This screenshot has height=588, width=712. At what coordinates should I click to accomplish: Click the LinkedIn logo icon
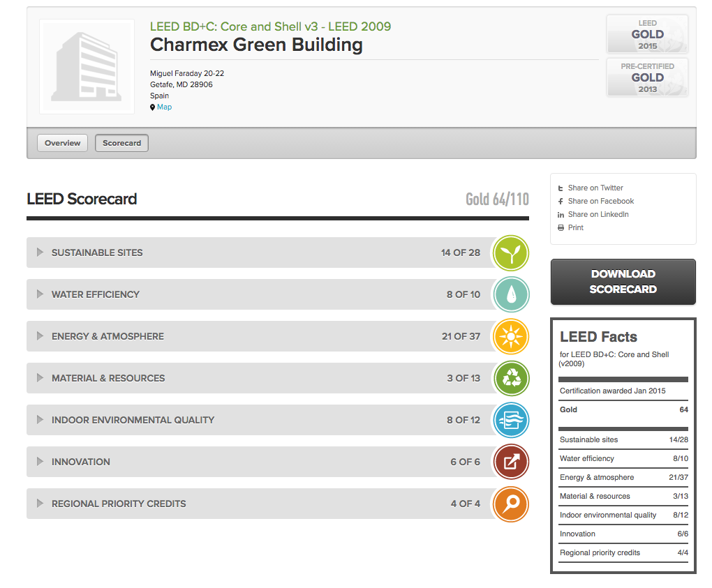click(x=561, y=215)
